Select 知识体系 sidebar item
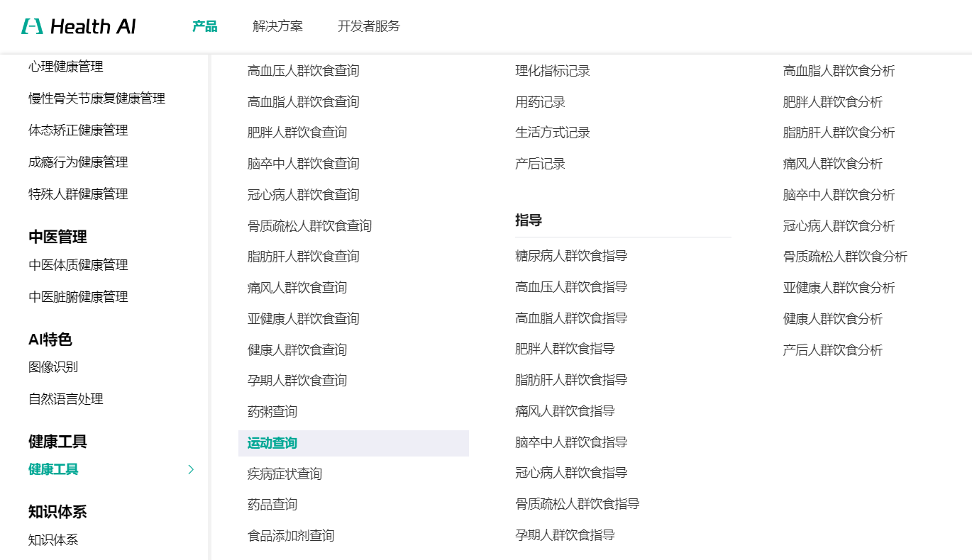Viewport: 972px width, 560px height. coord(53,540)
